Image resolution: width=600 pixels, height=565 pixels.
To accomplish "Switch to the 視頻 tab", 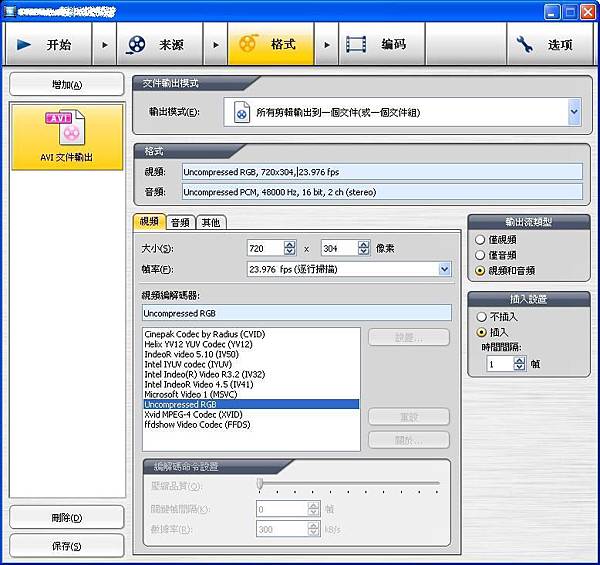I will (x=149, y=221).
